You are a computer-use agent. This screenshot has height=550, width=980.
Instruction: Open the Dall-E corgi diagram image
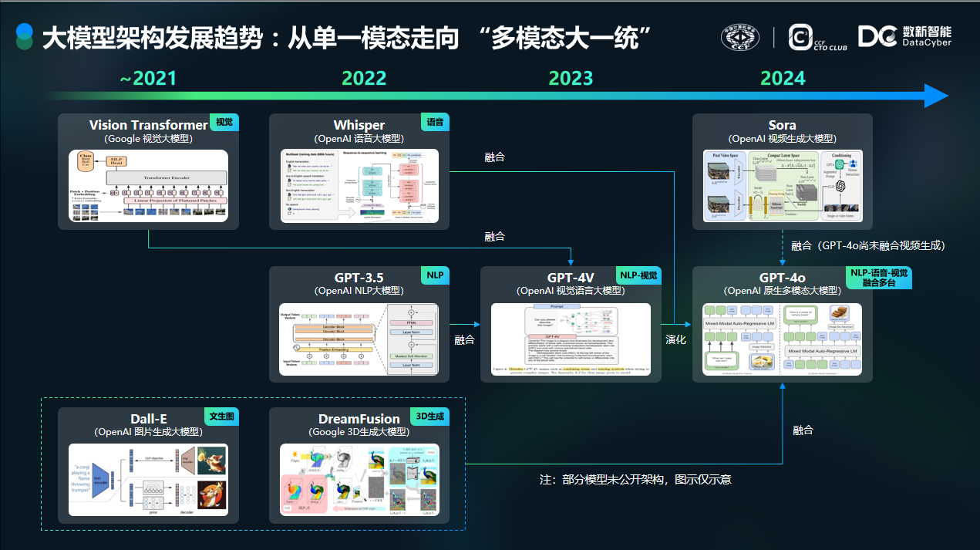point(148,480)
